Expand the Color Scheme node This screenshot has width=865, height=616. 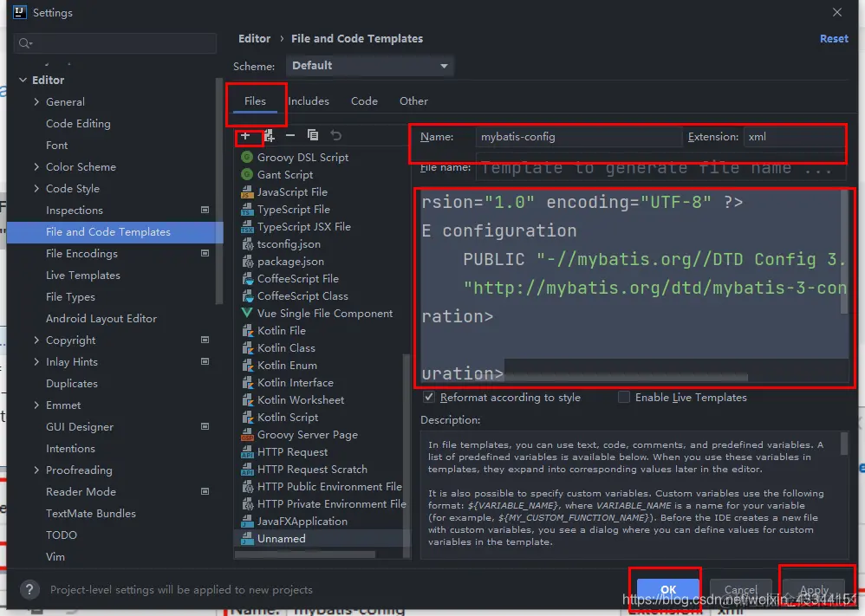tap(36, 166)
